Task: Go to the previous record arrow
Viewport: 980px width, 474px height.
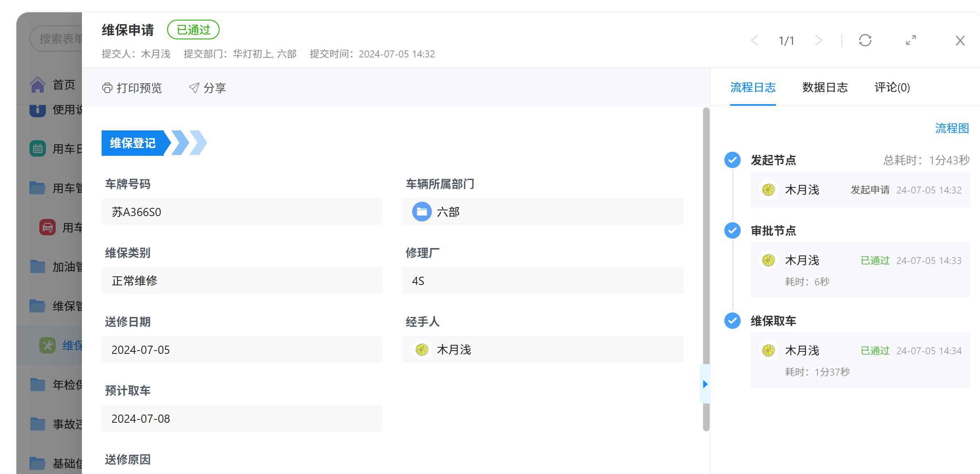Action: point(754,40)
